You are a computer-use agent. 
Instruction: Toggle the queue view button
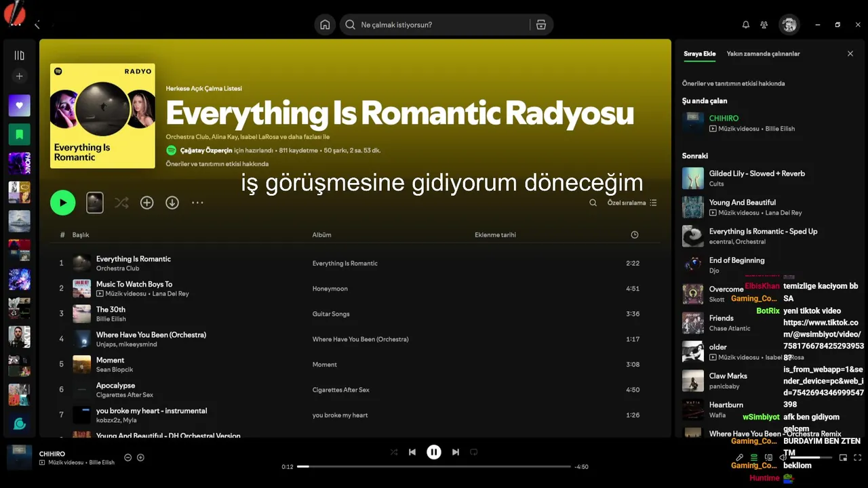point(753,457)
